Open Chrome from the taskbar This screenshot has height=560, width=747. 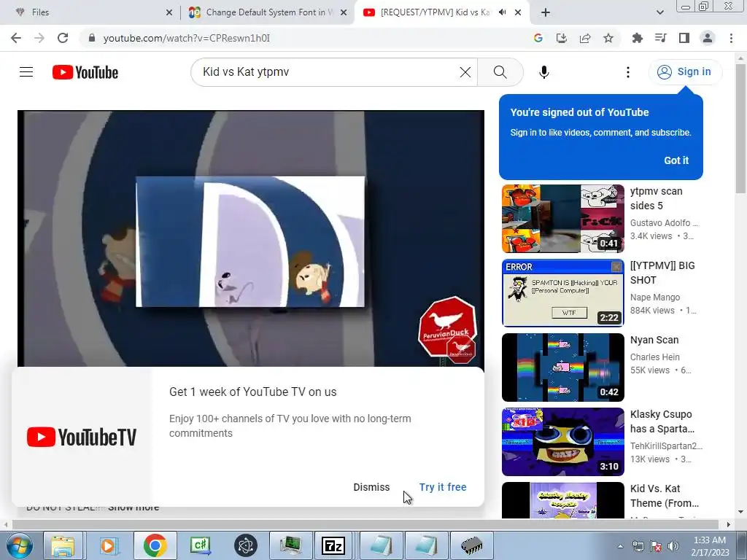click(x=155, y=545)
